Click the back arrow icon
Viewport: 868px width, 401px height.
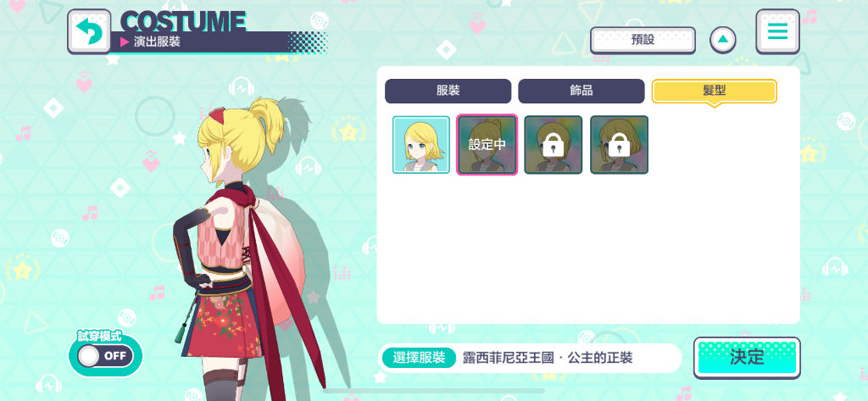click(89, 31)
